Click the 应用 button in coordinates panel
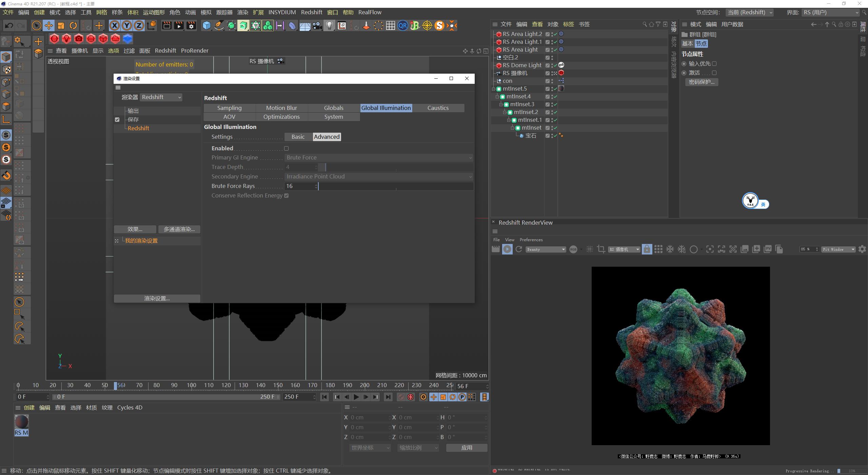 pos(467,447)
